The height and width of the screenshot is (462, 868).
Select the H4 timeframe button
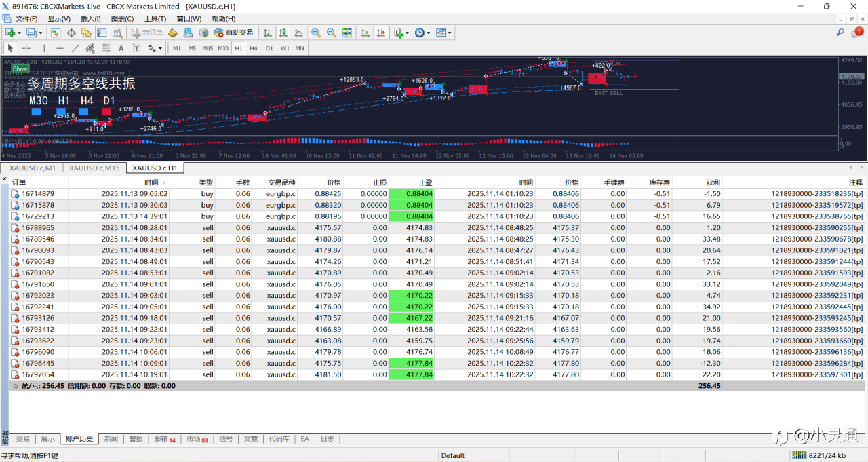(x=253, y=48)
